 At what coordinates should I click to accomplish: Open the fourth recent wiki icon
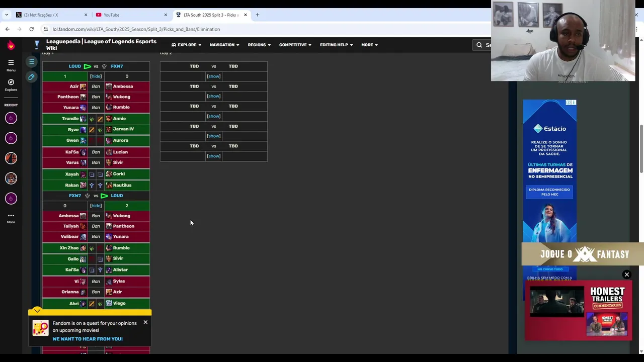point(11,178)
